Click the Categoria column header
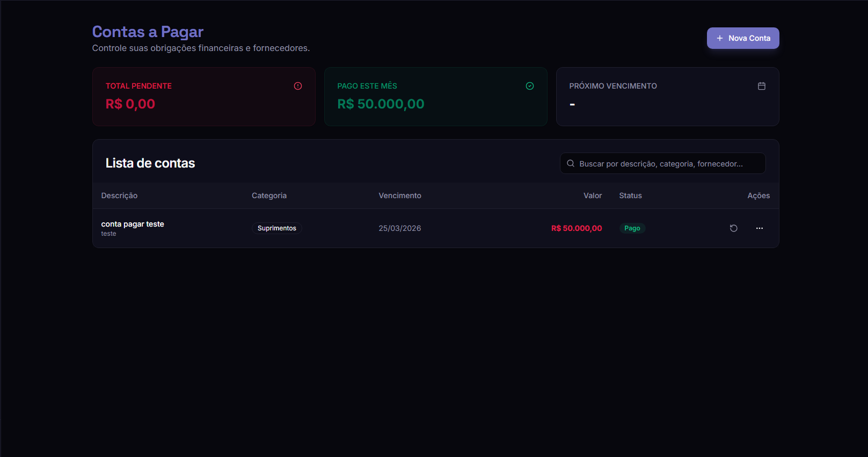 (269, 195)
